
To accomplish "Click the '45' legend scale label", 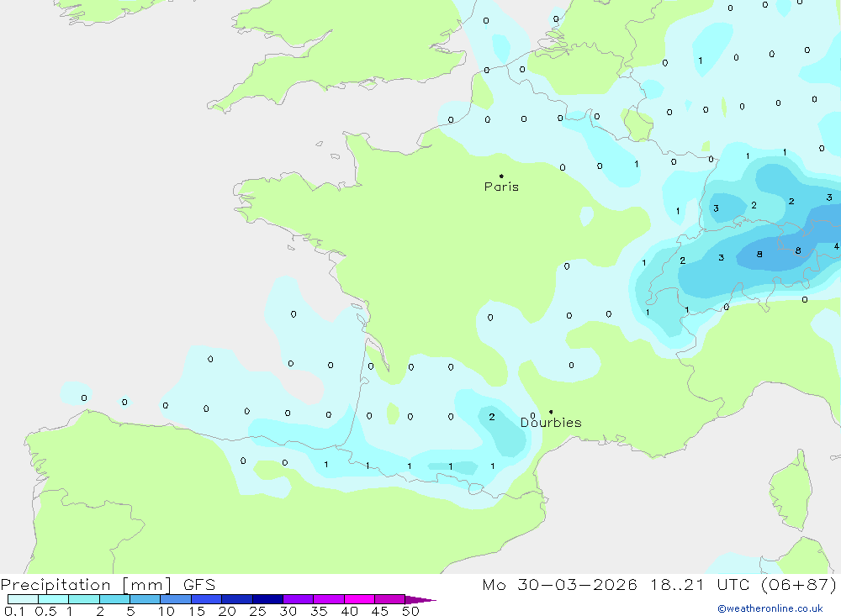I will click(380, 611).
